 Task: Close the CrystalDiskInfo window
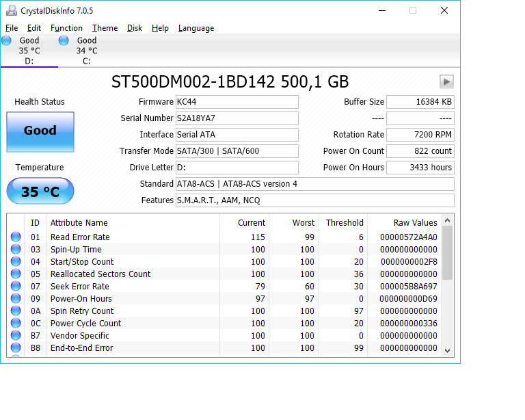coord(444,10)
